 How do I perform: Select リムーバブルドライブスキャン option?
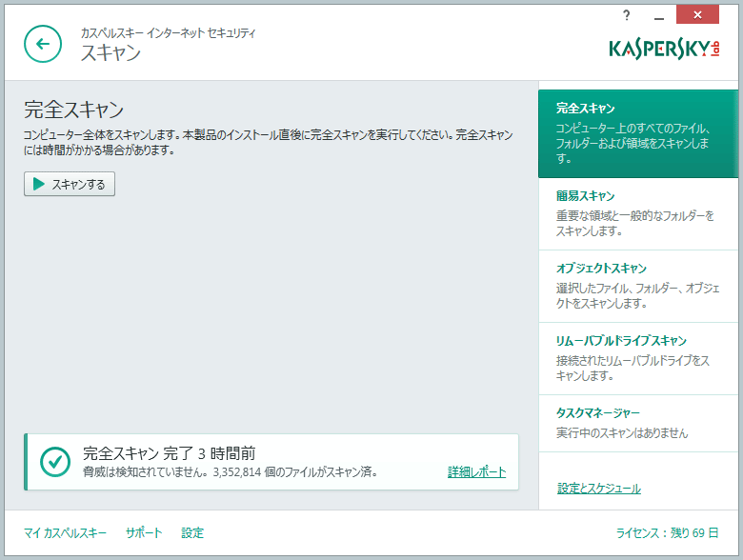tap(638, 359)
